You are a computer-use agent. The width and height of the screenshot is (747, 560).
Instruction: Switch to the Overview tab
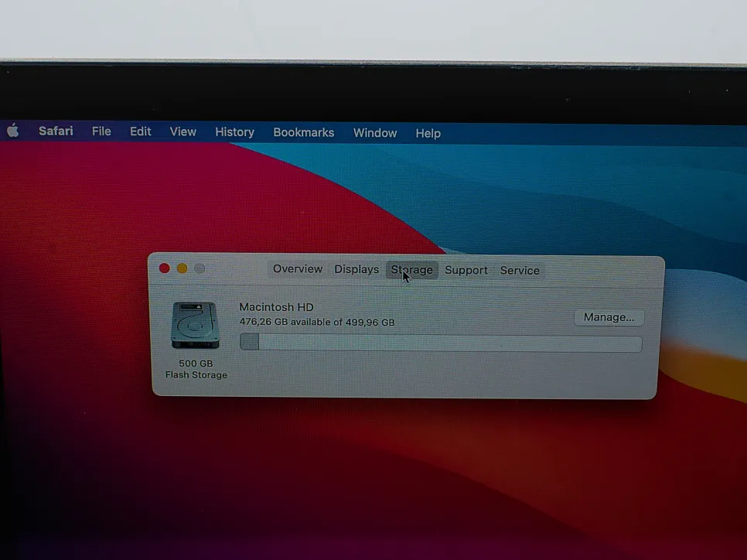298,269
